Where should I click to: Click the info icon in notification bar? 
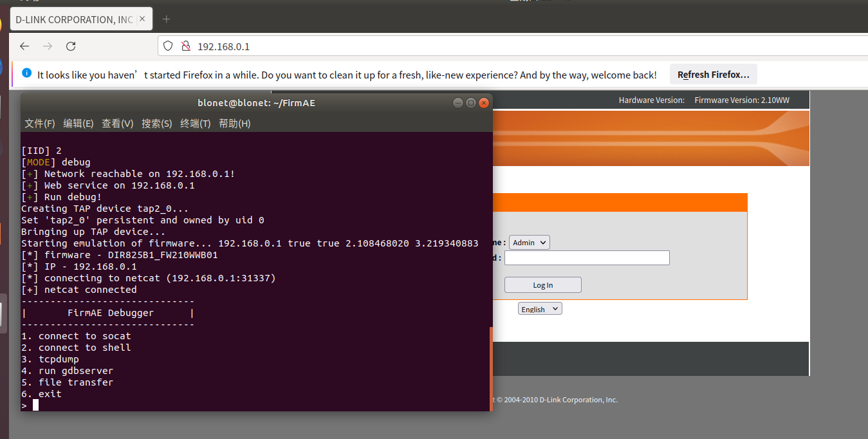tap(27, 74)
